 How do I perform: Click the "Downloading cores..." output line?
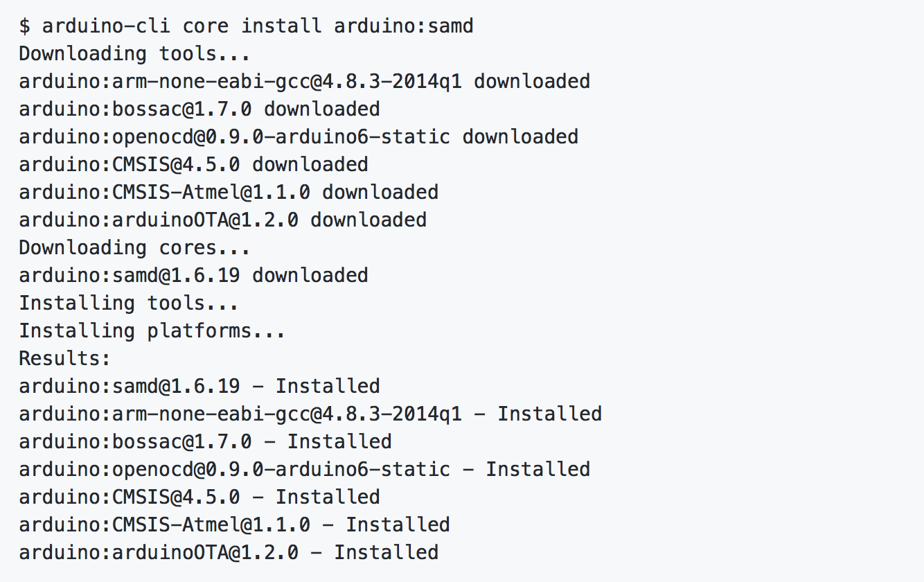tap(134, 248)
